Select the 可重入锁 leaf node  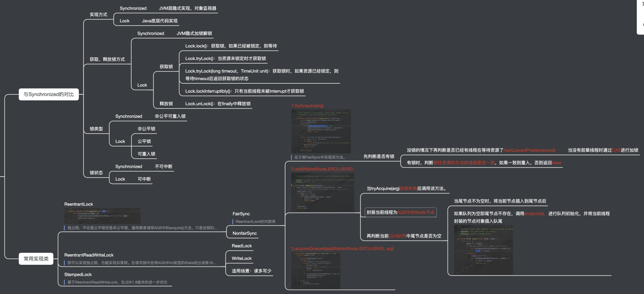(x=146, y=154)
